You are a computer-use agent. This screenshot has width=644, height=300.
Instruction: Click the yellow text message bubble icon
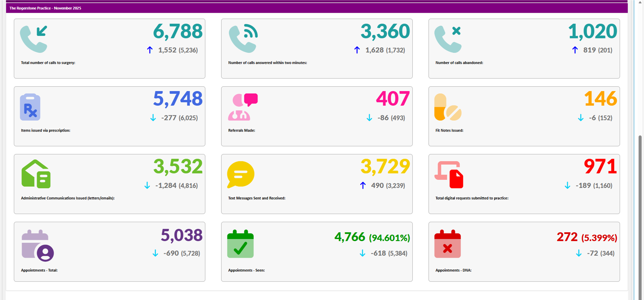tap(240, 175)
